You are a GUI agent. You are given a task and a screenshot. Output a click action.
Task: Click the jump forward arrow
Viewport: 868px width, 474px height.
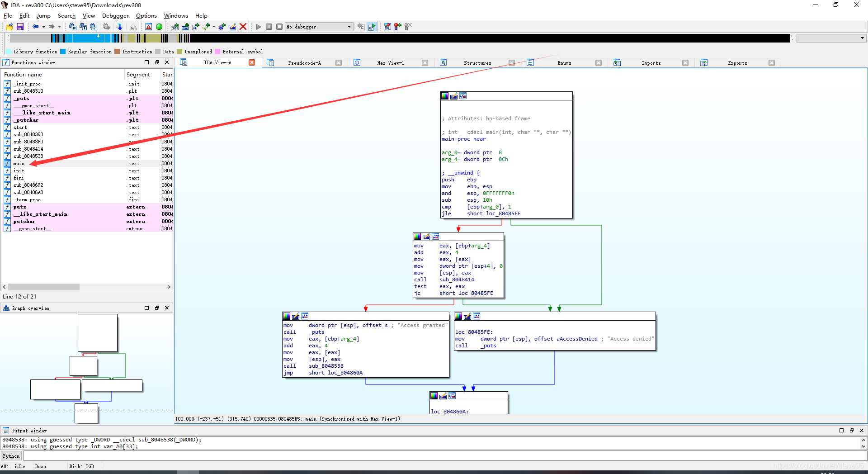(x=52, y=27)
